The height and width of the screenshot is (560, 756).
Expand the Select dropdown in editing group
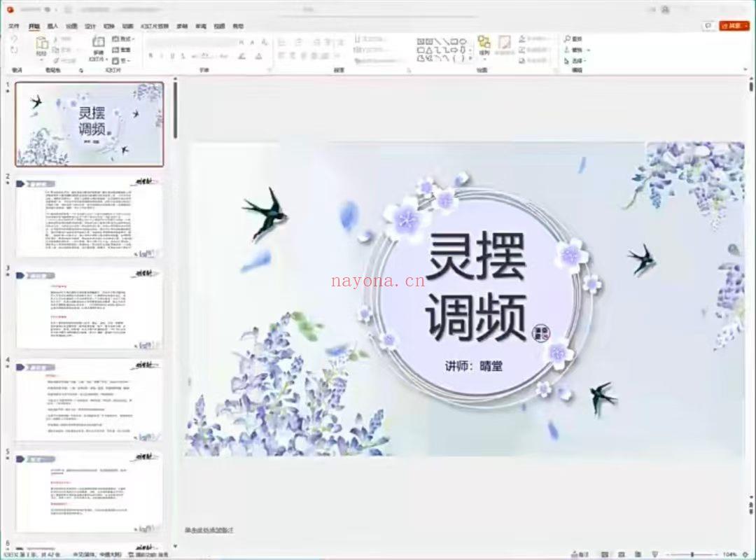(x=576, y=61)
